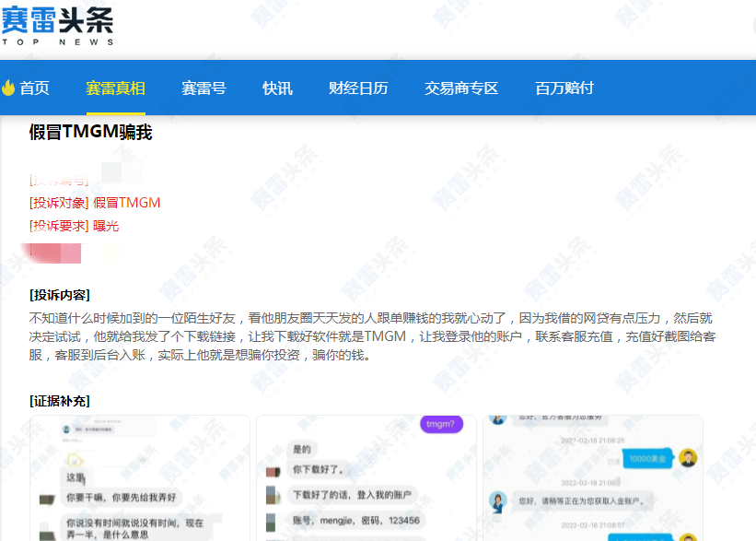Image resolution: width=756 pixels, height=541 pixels.
Task: Open the 赛雷号 tab
Action: [204, 88]
